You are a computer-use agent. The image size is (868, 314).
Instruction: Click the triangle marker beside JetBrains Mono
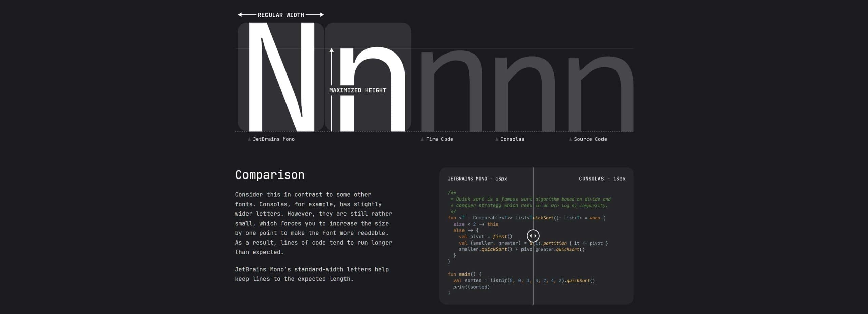[x=249, y=139]
